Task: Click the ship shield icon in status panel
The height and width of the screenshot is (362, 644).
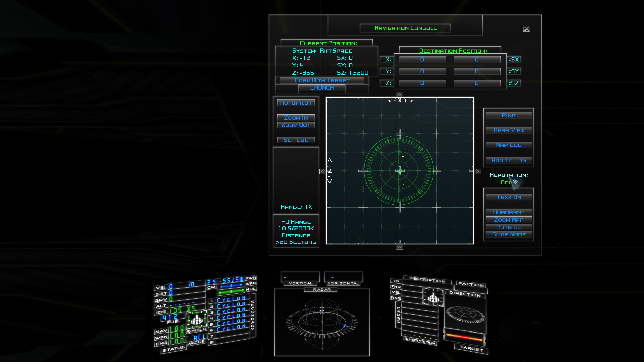Action: pos(197,319)
